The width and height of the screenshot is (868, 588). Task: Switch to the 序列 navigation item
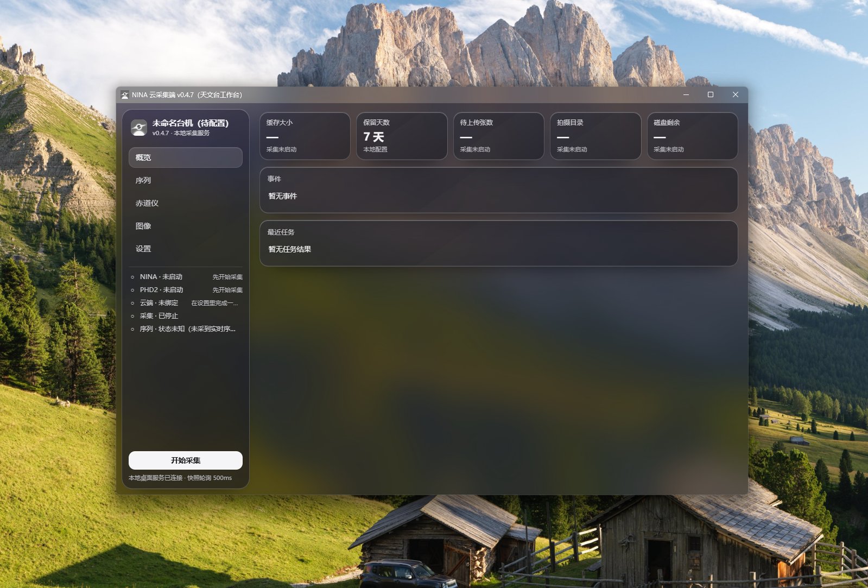click(186, 180)
